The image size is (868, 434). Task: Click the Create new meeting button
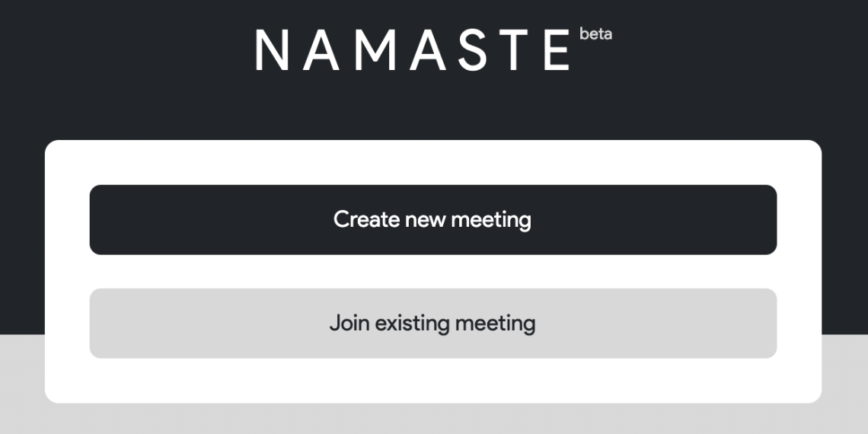click(432, 219)
